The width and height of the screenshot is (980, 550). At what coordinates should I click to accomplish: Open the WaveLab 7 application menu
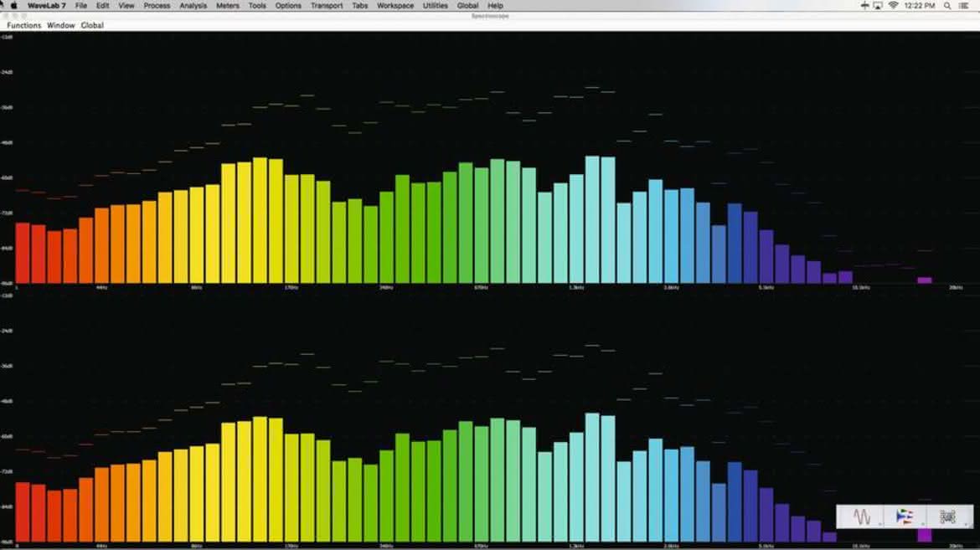(46, 6)
